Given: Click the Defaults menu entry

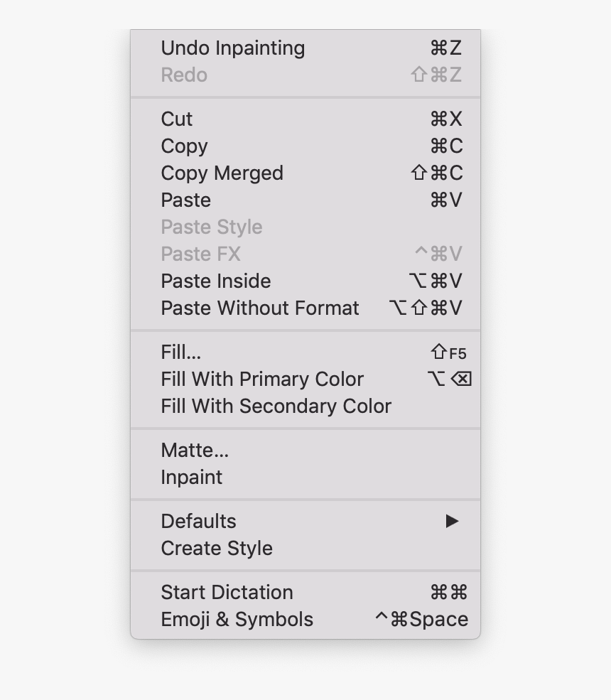Looking at the screenshot, I should pos(198,521).
